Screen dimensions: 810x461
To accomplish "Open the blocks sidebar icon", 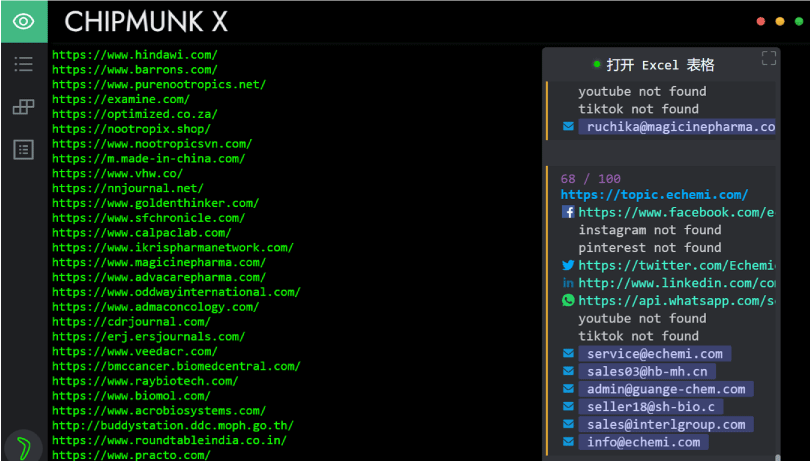I will (x=24, y=106).
